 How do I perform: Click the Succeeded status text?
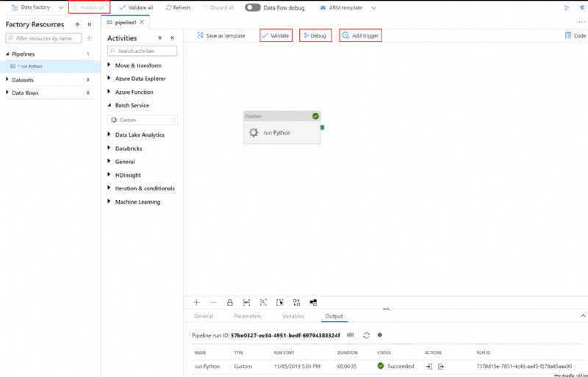pyautogui.click(x=401, y=366)
